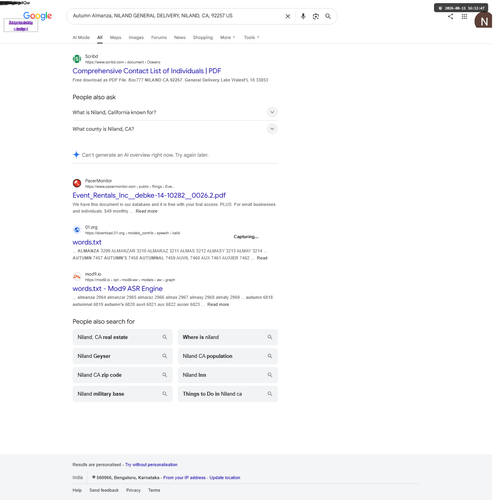The image size is (498, 500).
Task: Click the mod9.io favicon
Action: [x=77, y=276]
